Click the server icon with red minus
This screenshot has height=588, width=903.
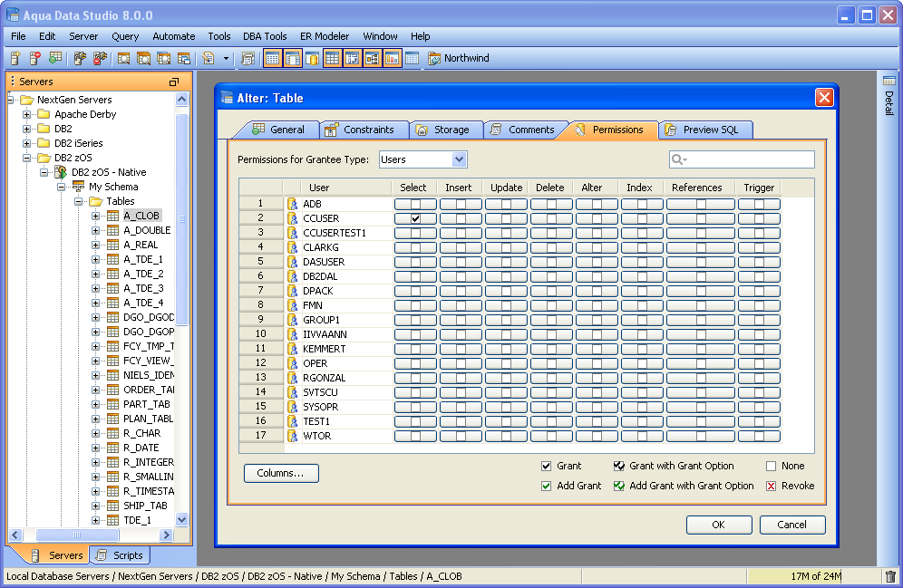[35, 58]
